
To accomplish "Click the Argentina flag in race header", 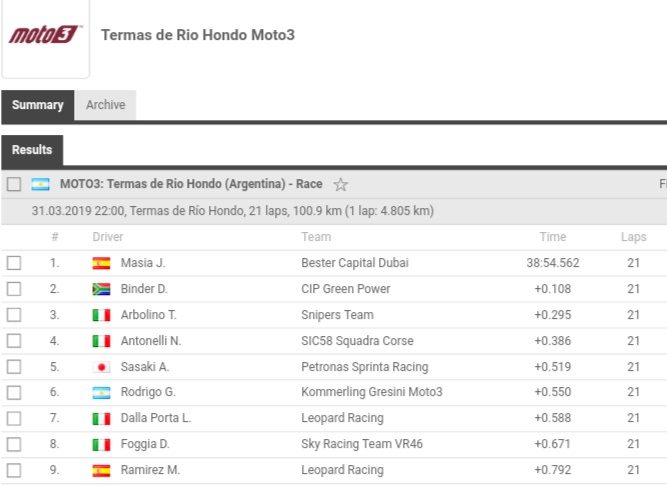I will (40, 184).
